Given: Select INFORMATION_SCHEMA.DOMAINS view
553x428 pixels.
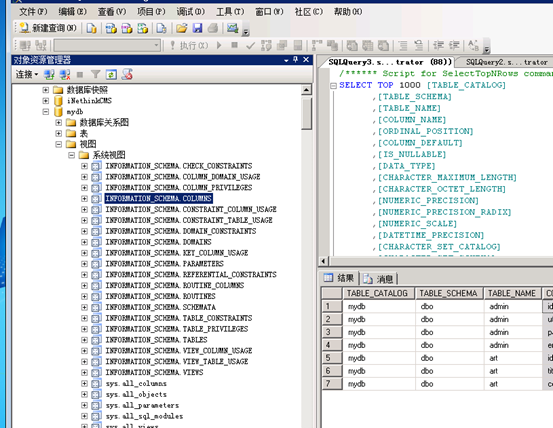Looking at the screenshot, I should pyautogui.click(x=159, y=242).
